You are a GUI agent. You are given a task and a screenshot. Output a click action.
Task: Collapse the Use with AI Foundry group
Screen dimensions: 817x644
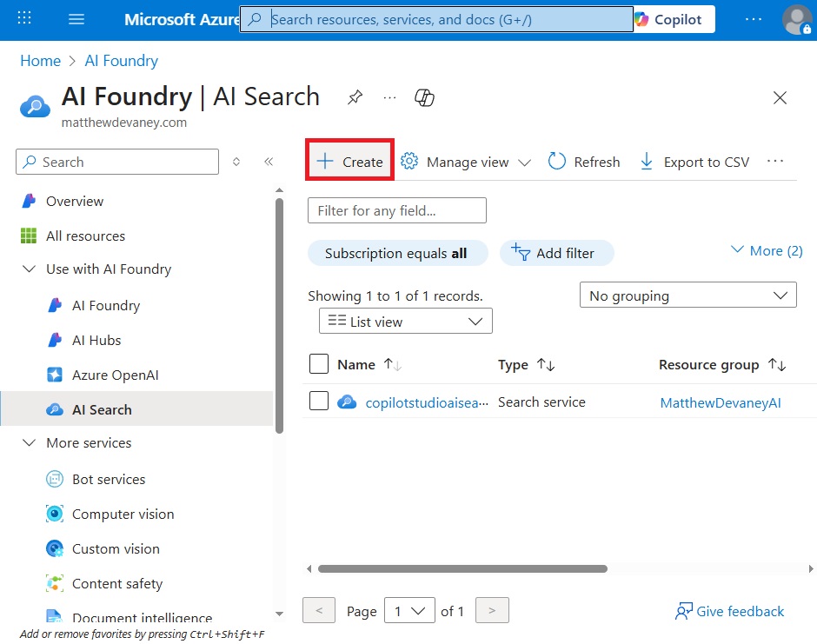pyautogui.click(x=30, y=269)
